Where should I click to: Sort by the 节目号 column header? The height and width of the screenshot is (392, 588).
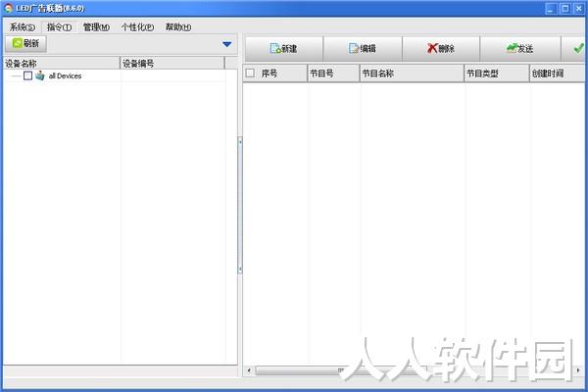[x=333, y=73]
